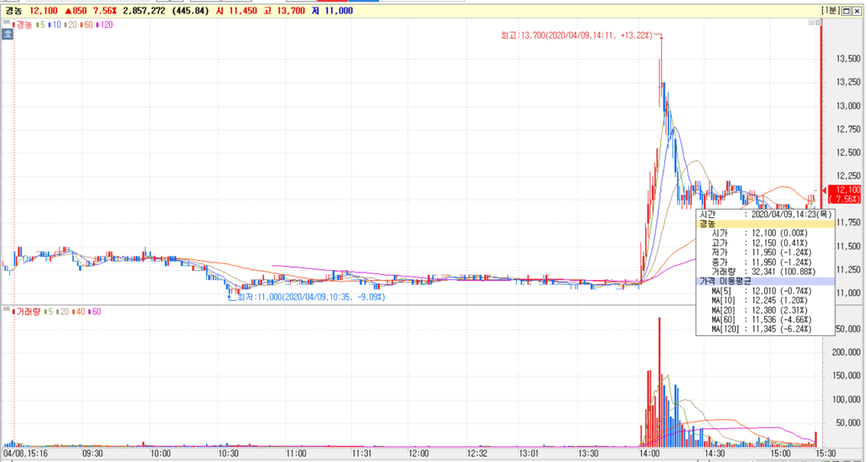Click the tallest red volume bar
Screen dimensions: 868x462
tap(659, 382)
